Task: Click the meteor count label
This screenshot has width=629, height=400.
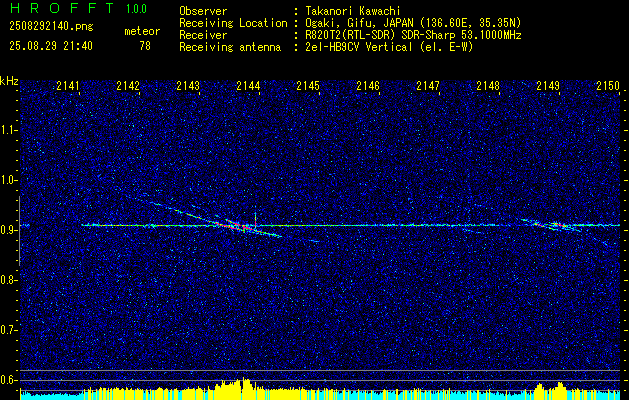Action: (142, 31)
